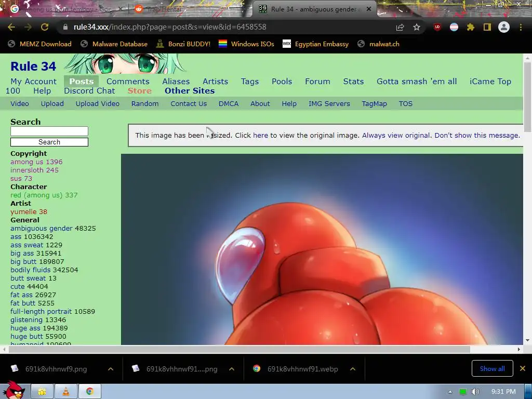Open the puzzle-piece extensions menu
This screenshot has width=532, height=399.
(x=470, y=27)
